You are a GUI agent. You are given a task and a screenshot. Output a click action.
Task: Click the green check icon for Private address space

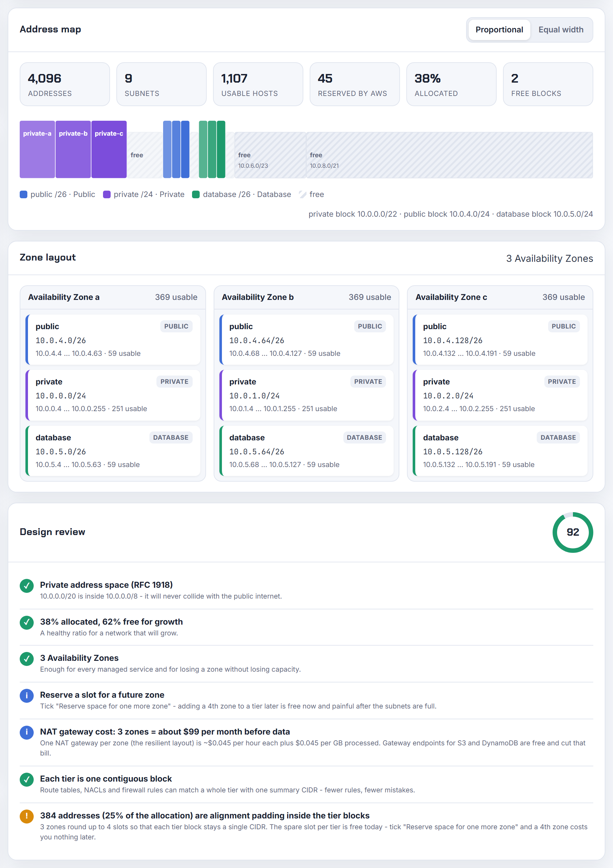pos(26,586)
